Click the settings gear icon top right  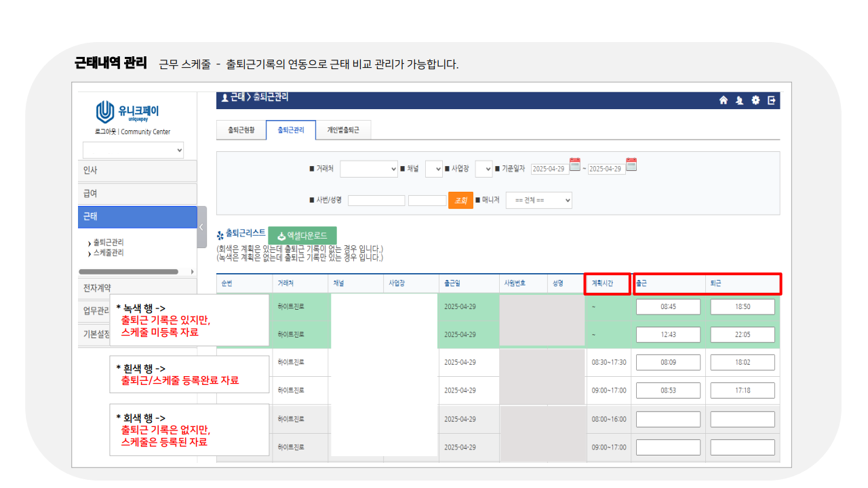pos(756,100)
